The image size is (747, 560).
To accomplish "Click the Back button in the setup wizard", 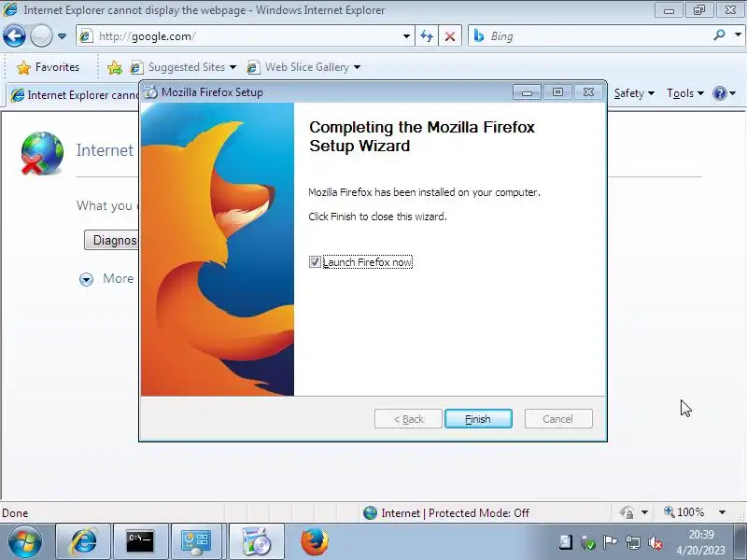I will click(408, 418).
